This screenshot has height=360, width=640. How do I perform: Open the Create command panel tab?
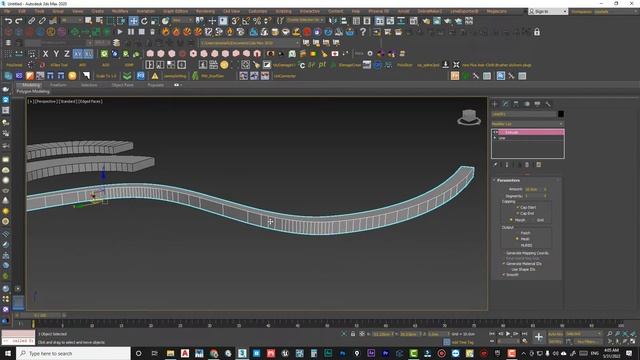(495, 104)
